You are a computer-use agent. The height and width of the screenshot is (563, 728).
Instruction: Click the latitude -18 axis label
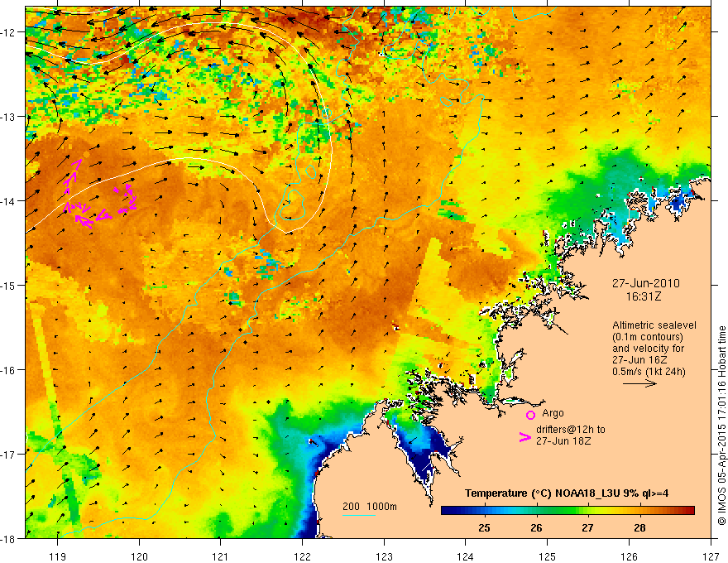click(8, 538)
